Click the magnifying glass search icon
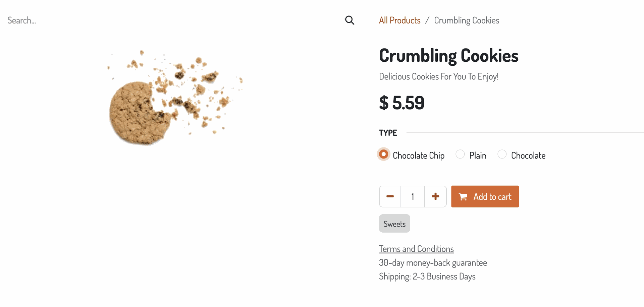This screenshot has width=644, height=307. [350, 20]
